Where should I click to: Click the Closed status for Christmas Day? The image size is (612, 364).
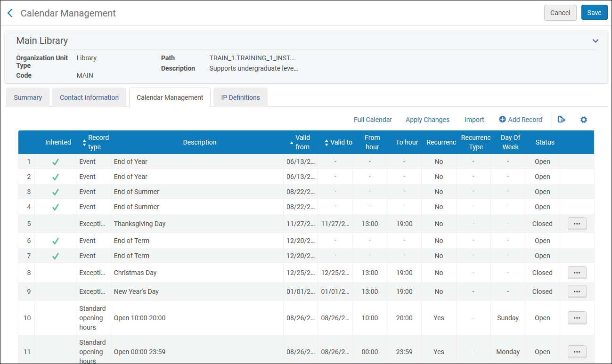(542, 273)
